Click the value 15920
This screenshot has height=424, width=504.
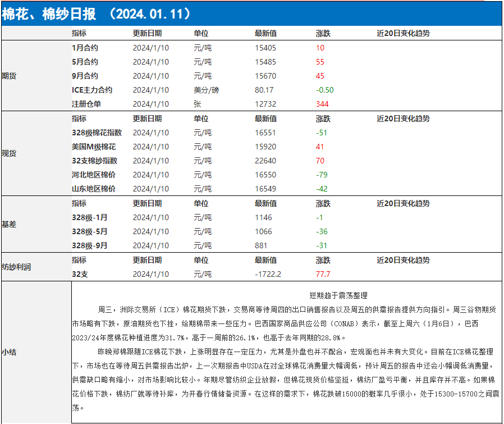[x=265, y=147]
